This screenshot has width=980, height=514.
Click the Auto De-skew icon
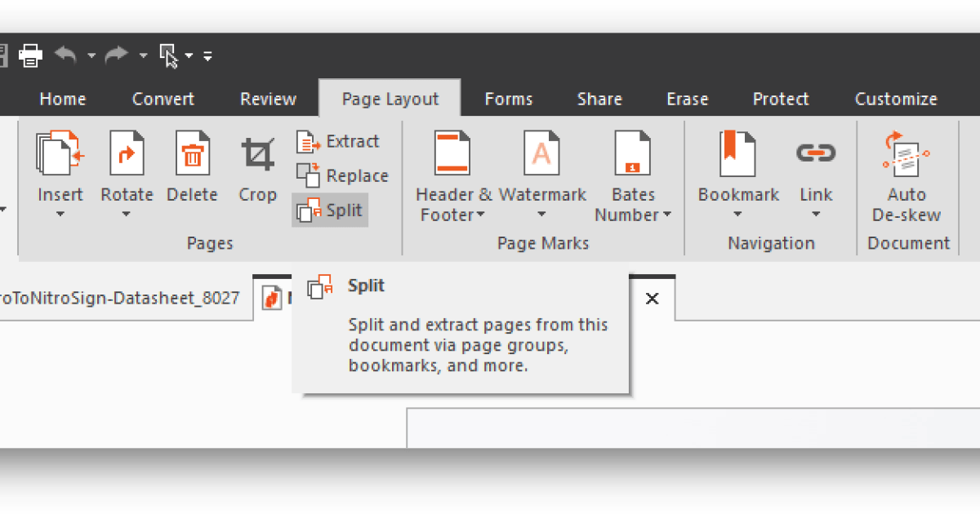click(906, 154)
